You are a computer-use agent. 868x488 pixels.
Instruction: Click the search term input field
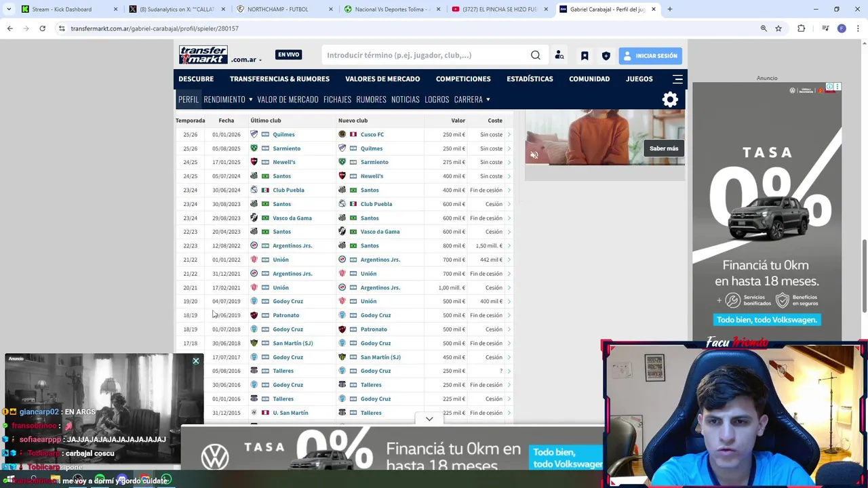pyautogui.click(x=425, y=55)
